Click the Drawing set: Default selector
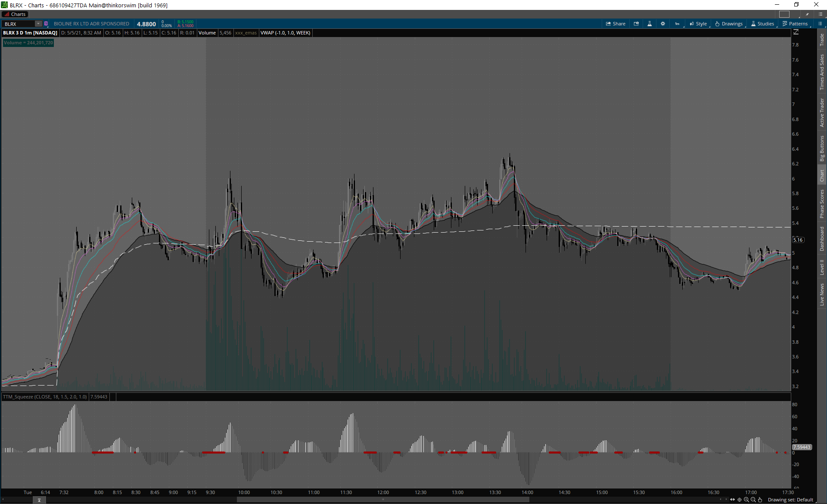 tap(790, 500)
